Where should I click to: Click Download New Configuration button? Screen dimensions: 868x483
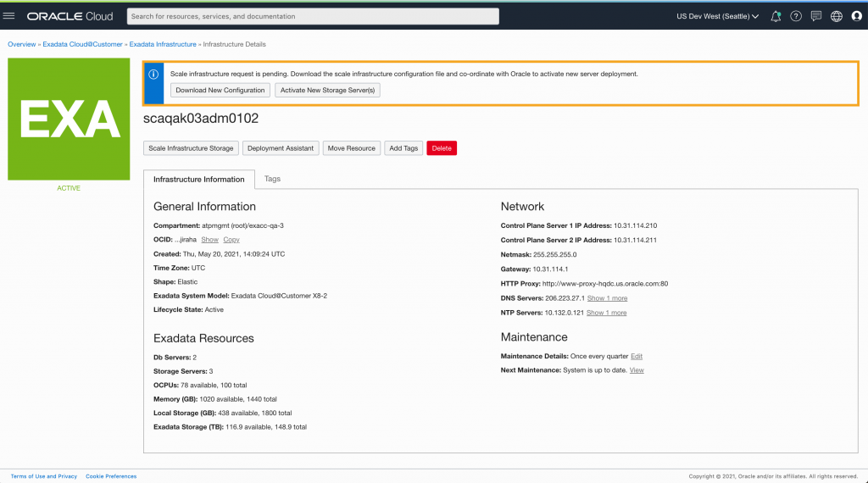(220, 90)
